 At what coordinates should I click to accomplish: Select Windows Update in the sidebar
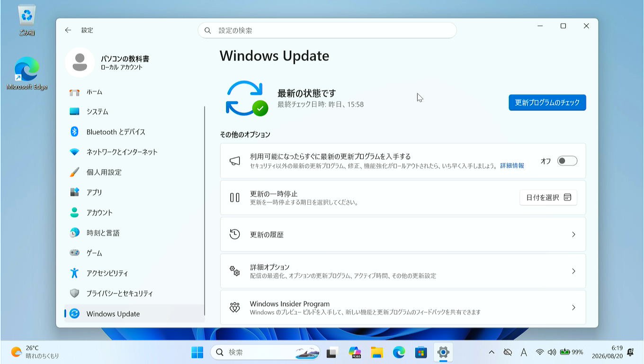point(134,314)
